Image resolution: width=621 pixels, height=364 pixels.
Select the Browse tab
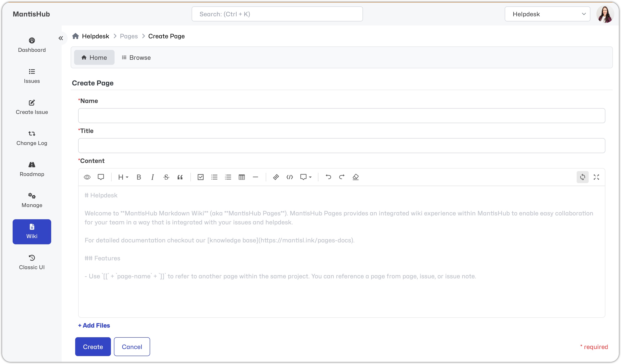point(136,57)
